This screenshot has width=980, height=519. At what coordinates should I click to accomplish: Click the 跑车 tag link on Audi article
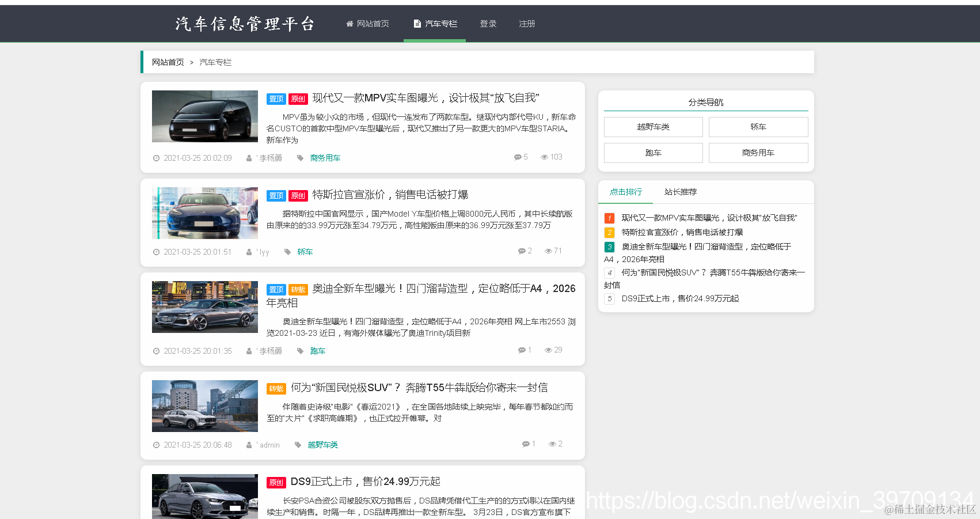(x=318, y=351)
